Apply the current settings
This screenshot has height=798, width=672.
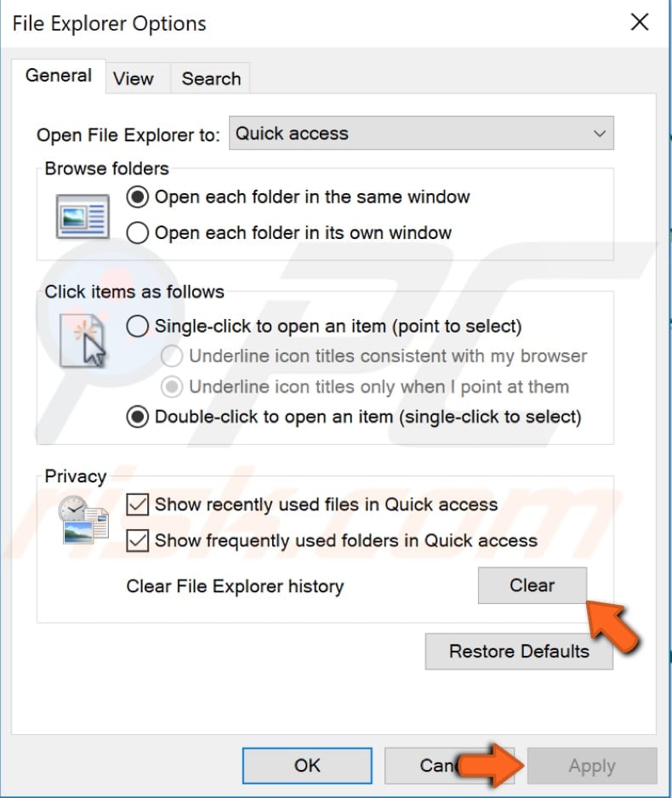pos(592,765)
